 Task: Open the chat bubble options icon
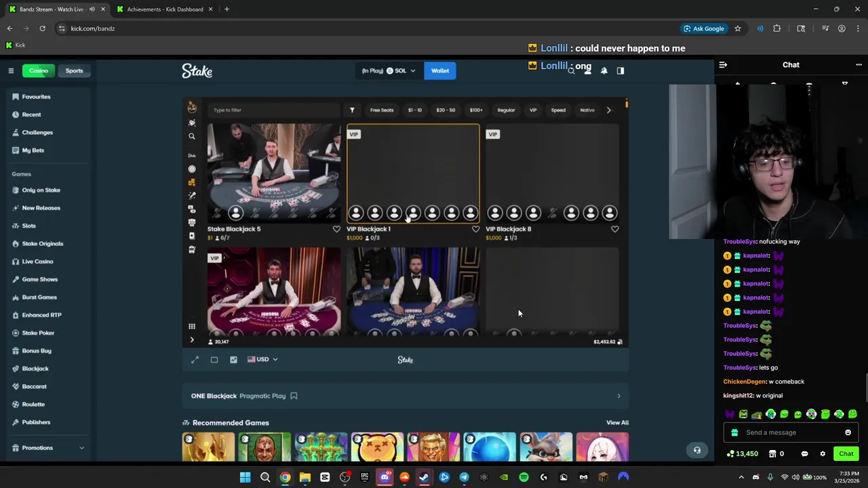tap(804, 454)
